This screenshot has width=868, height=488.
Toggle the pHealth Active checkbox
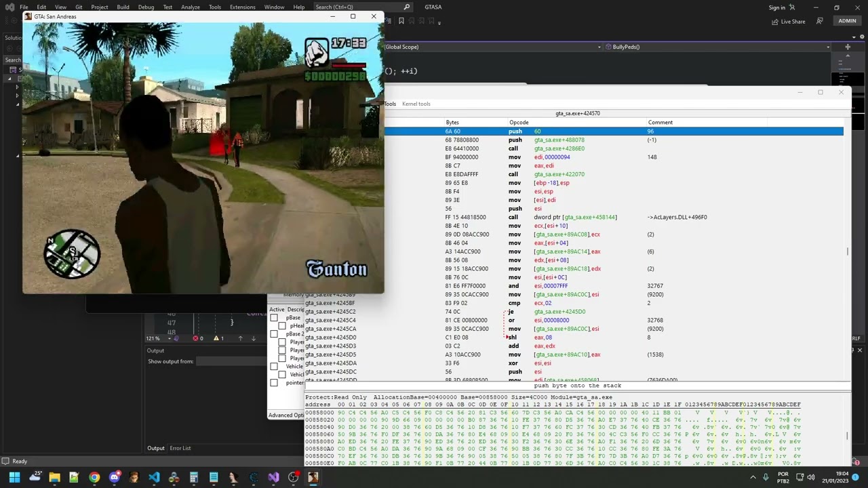coord(282,326)
